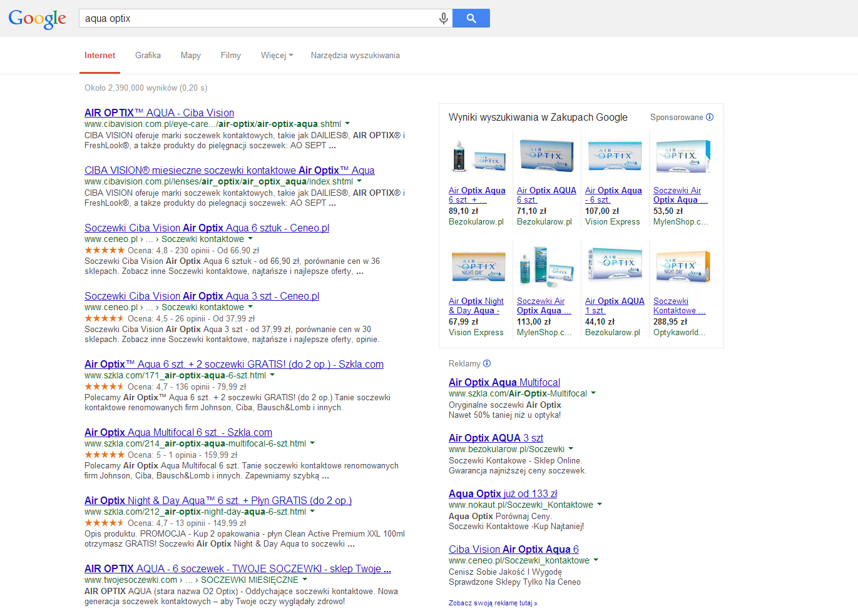
Task: Expand arrow beside ceneo.pl/Soczewki_kontaktowe ad URL
Action: [x=596, y=560]
